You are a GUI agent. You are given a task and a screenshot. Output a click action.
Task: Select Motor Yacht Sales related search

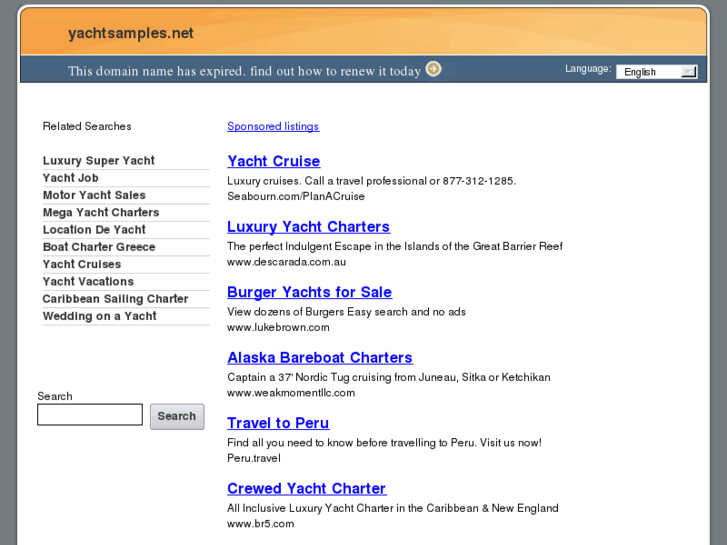click(94, 195)
